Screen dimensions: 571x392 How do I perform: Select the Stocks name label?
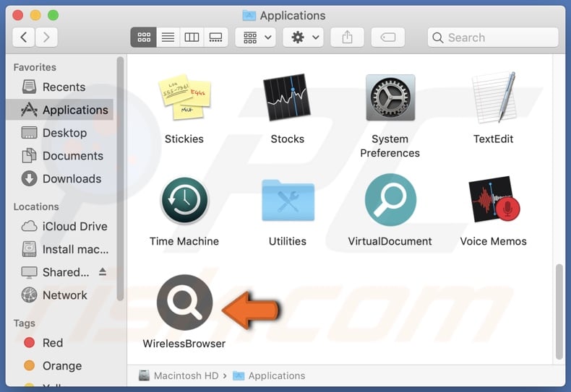[288, 139]
